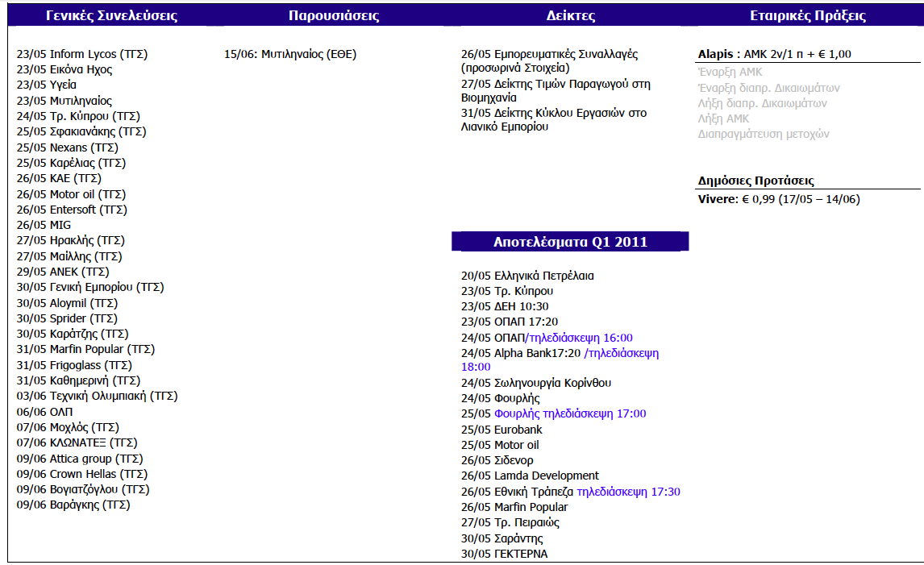Image resolution: width=924 pixels, height=565 pixels.
Task: Click the Δείκτες column header
Action: [x=570, y=15]
